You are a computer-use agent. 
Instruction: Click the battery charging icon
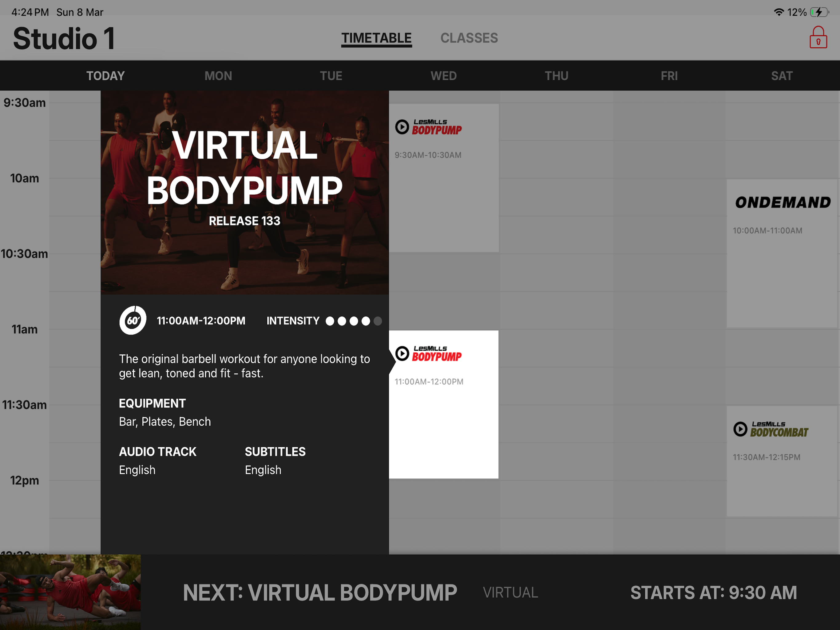(x=819, y=12)
